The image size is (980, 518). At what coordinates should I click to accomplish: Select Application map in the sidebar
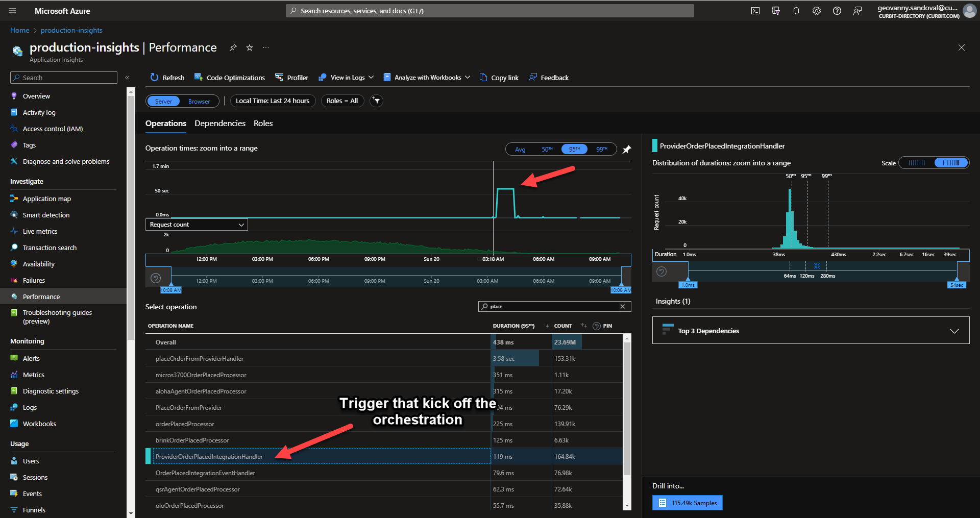(x=46, y=199)
